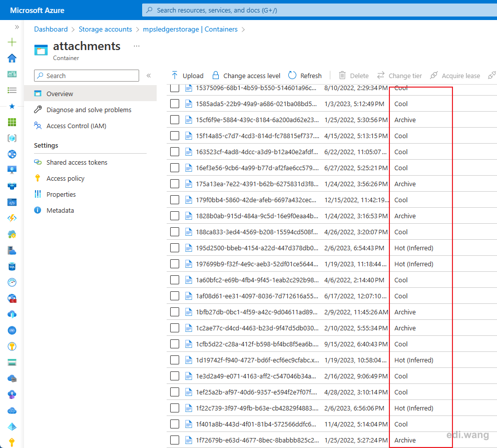Click the Upload arrow toolbar icon
The image size is (497, 448).
pos(175,76)
